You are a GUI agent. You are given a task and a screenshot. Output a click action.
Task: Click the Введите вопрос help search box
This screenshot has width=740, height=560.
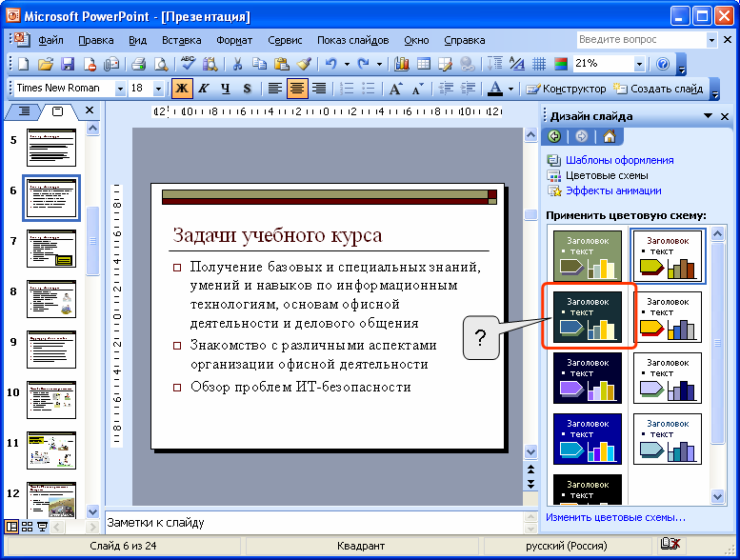pyautogui.click(x=642, y=40)
